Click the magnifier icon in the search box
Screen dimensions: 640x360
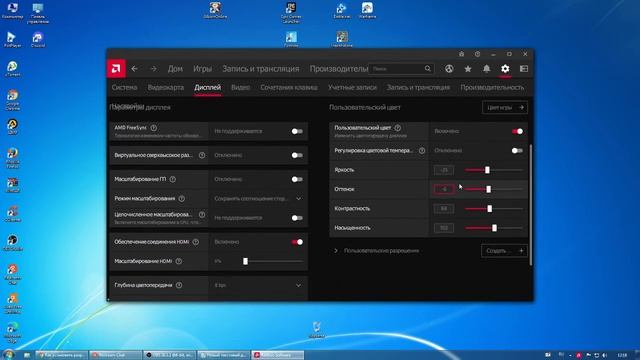click(428, 69)
